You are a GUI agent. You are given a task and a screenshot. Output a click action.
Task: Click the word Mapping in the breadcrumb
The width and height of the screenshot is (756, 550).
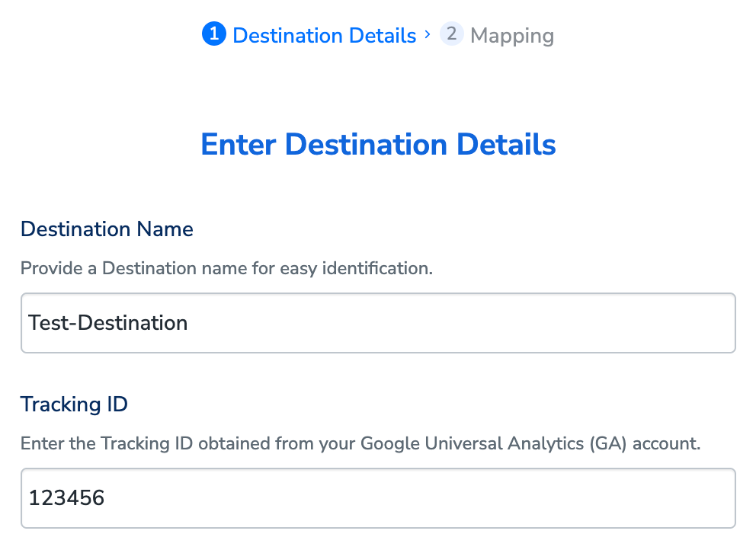pos(512,35)
